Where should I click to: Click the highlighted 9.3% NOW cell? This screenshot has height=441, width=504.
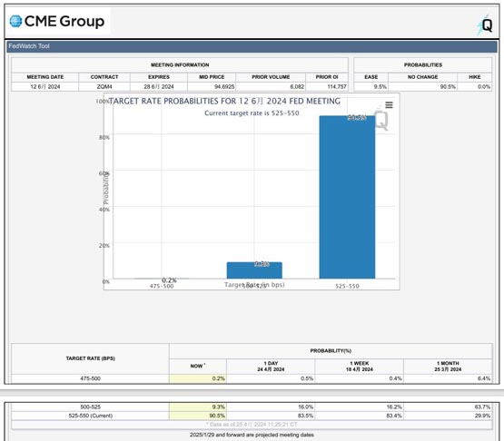click(x=198, y=407)
